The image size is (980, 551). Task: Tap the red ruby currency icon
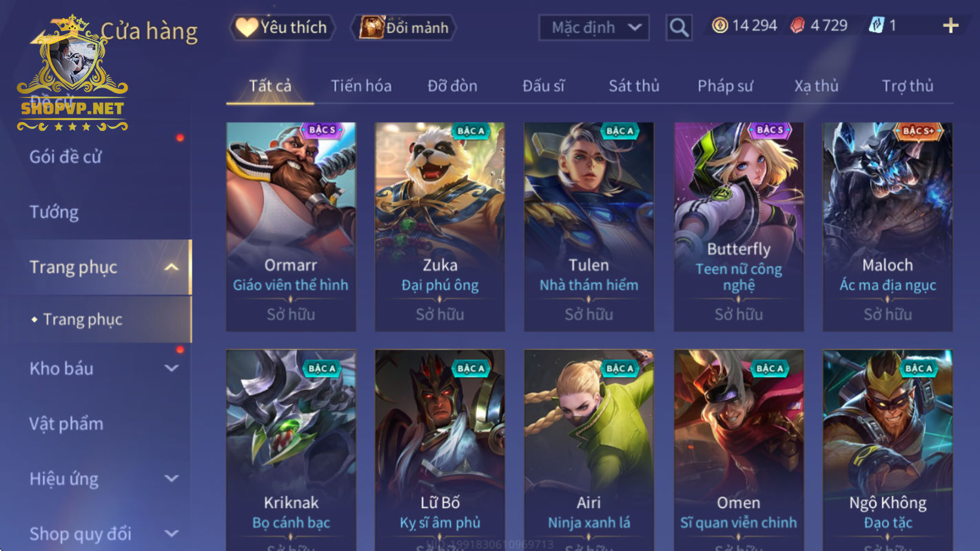[x=797, y=26]
